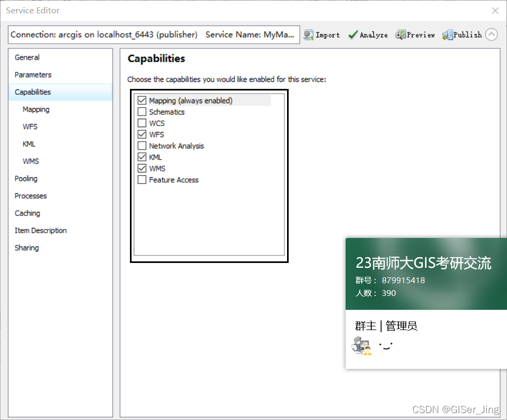
Task: Switch to the Caching settings
Action: tap(27, 213)
